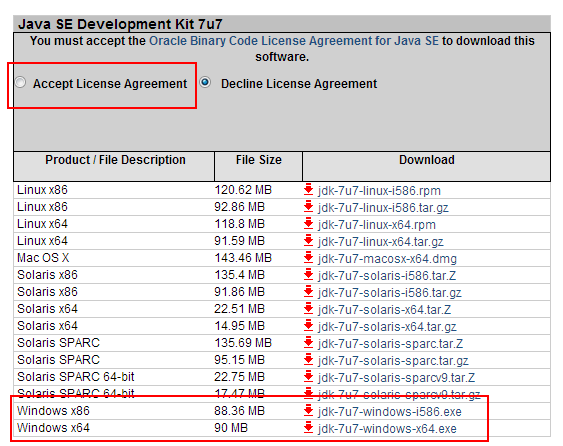Click download arrow icon for jdk-7u7-linux-i586.tar.gz
Viewport: 563px width, 446px height.
[308, 206]
